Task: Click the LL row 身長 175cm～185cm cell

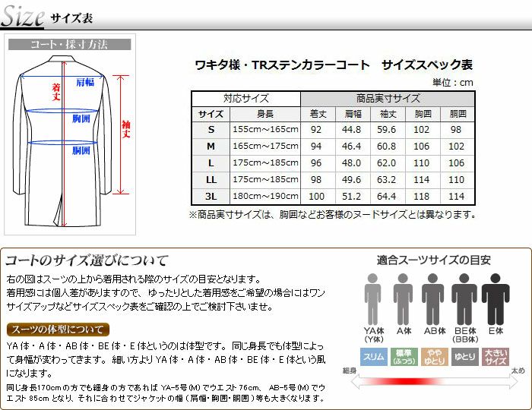Action: coord(265,179)
